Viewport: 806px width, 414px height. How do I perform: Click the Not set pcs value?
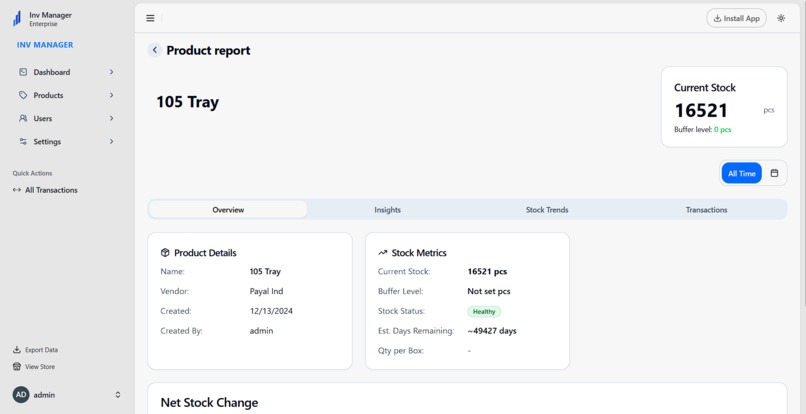(489, 291)
